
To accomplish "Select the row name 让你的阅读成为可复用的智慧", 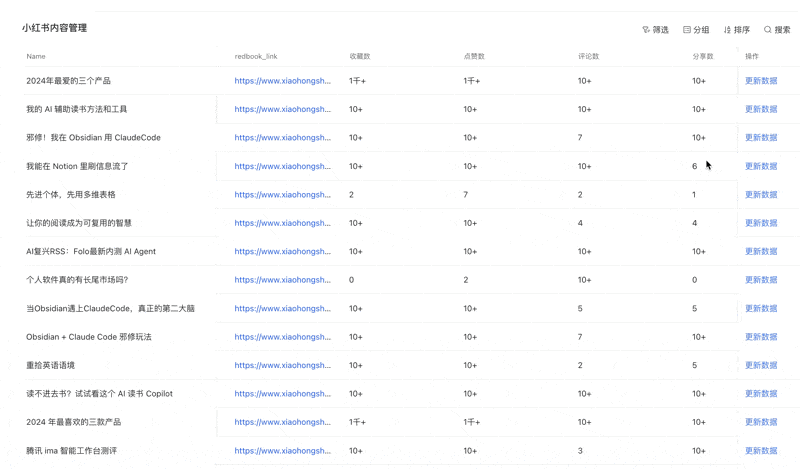I will (x=79, y=223).
